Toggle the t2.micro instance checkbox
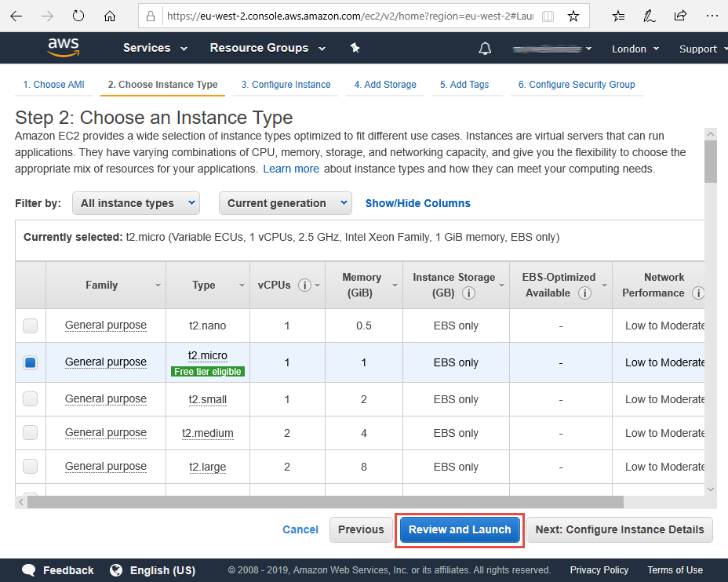Image resolution: width=728 pixels, height=582 pixels. [30, 362]
